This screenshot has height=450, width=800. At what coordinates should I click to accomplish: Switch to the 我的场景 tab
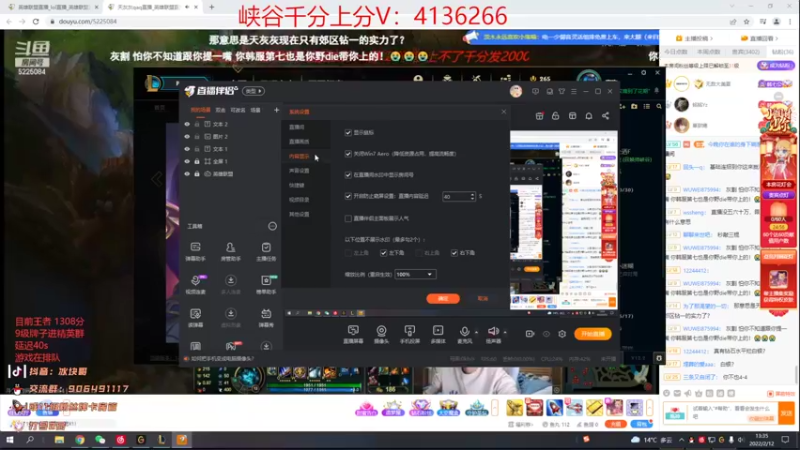tap(201, 110)
